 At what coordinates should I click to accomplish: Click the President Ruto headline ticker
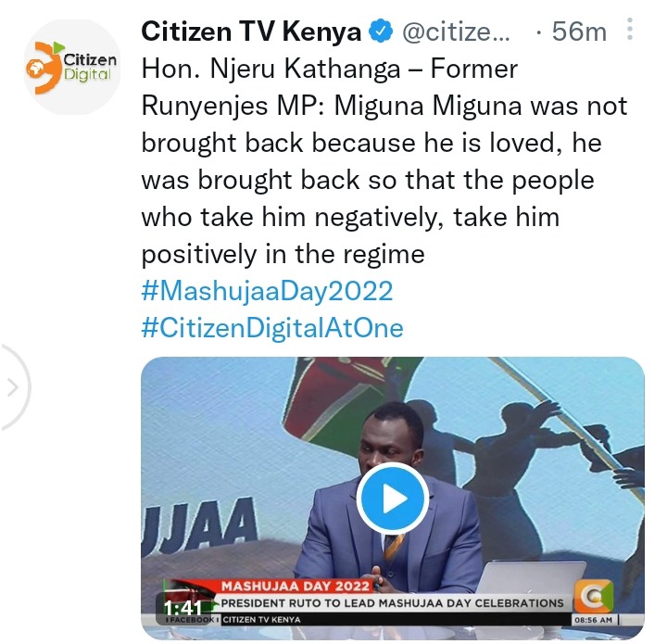pyautogui.click(x=392, y=603)
